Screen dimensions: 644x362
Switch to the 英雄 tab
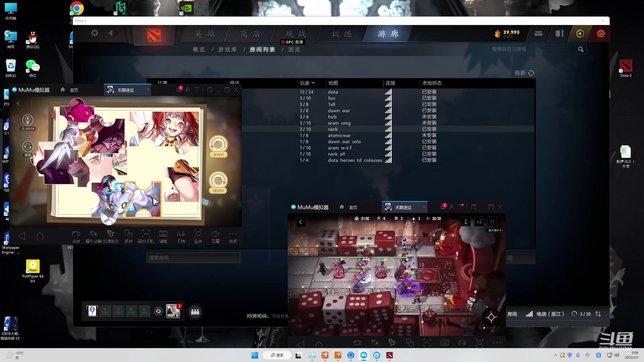coord(204,34)
